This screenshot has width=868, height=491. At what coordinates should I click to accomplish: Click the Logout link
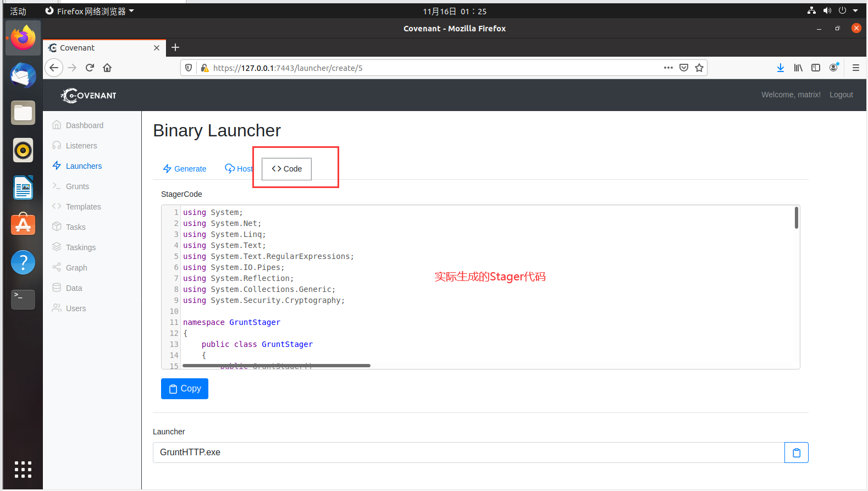tap(841, 95)
